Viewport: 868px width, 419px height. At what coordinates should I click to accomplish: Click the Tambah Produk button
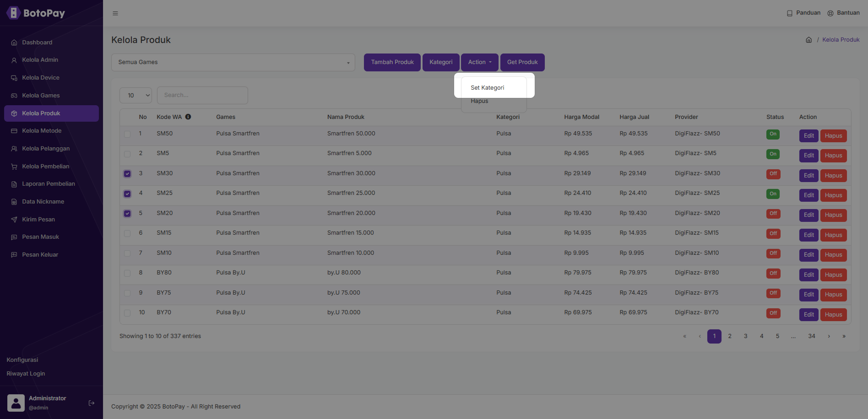pos(392,62)
